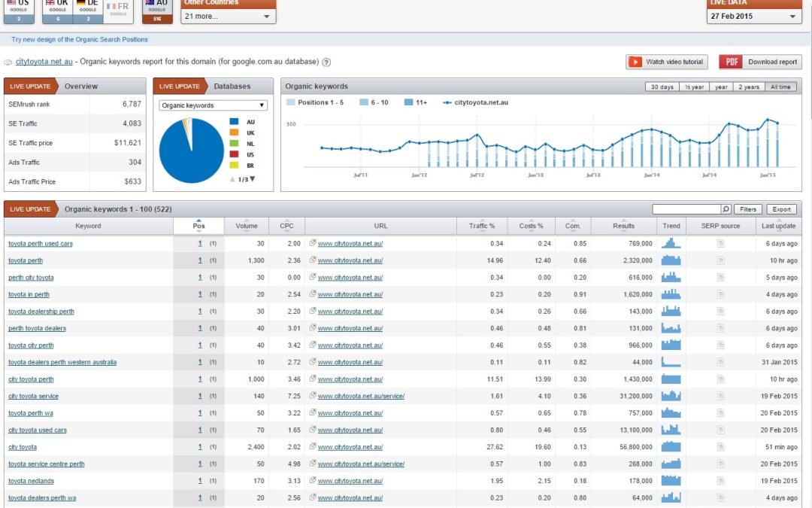Select the FR Google database flag
The image size is (812, 508).
(x=118, y=11)
